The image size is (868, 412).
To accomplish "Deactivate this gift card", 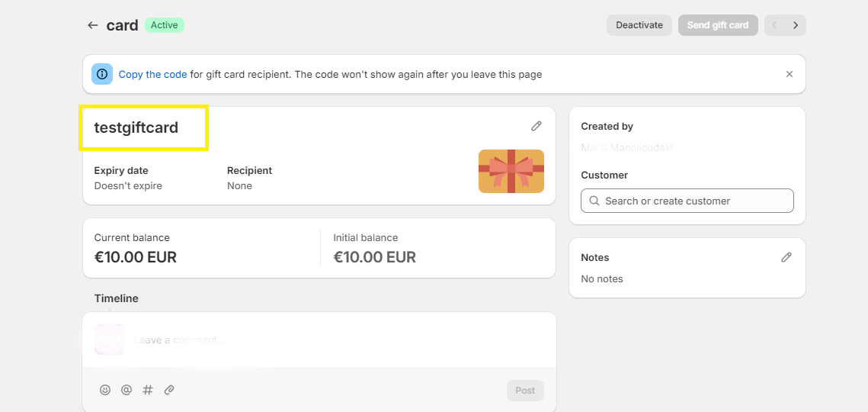I will tap(639, 25).
